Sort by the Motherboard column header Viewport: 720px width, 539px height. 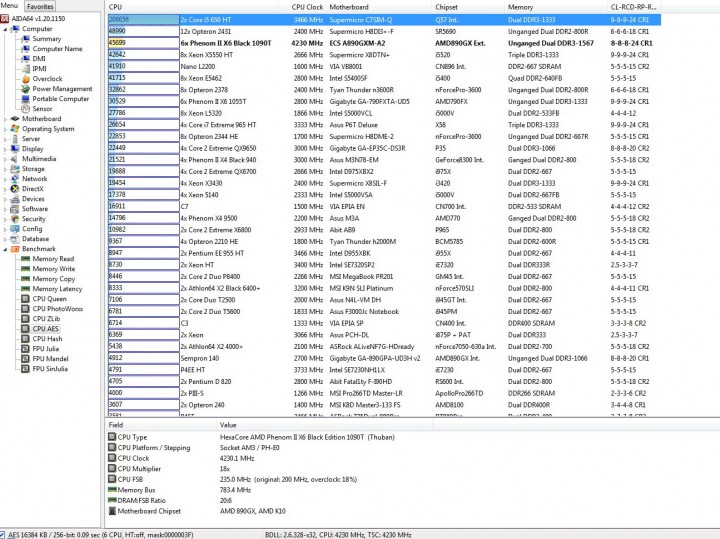pyautogui.click(x=379, y=7)
